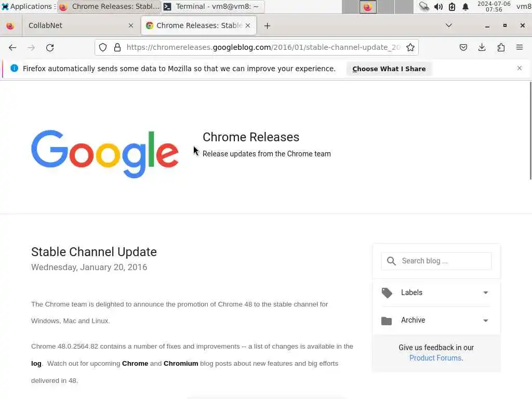Open the log link
Screen dimensions: 532x399
pyautogui.click(x=36, y=363)
